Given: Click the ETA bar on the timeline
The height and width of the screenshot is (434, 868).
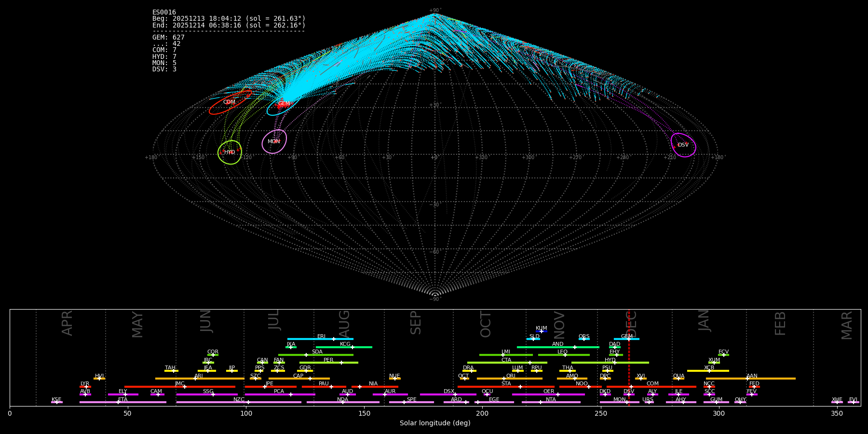Looking at the screenshot, I should (x=123, y=402).
